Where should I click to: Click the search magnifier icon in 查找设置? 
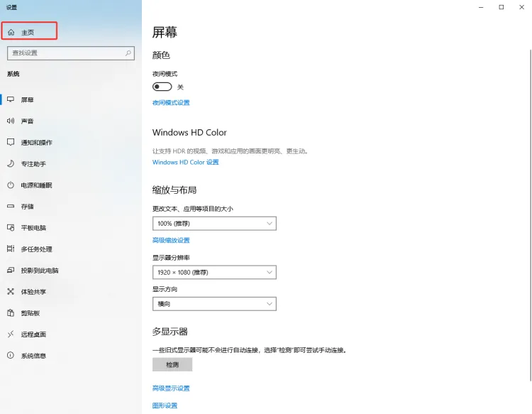(128, 53)
